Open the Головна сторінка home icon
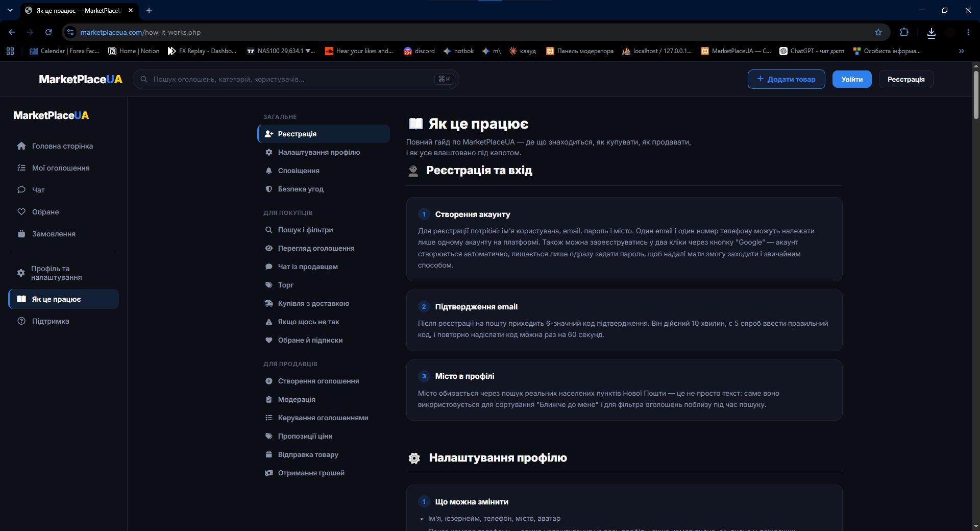Viewport: 980px width, 531px height. pos(21,146)
